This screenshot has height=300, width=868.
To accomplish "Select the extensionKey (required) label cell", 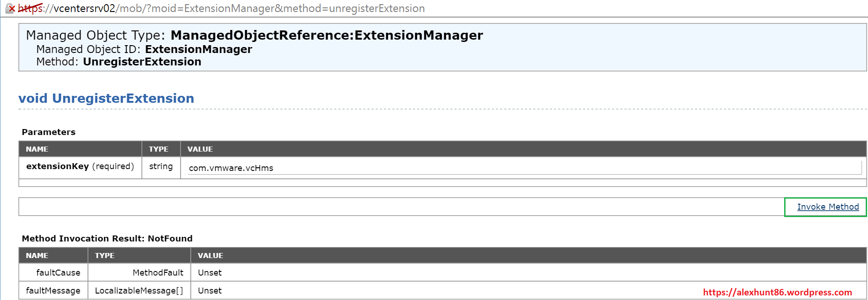I will tap(80, 166).
